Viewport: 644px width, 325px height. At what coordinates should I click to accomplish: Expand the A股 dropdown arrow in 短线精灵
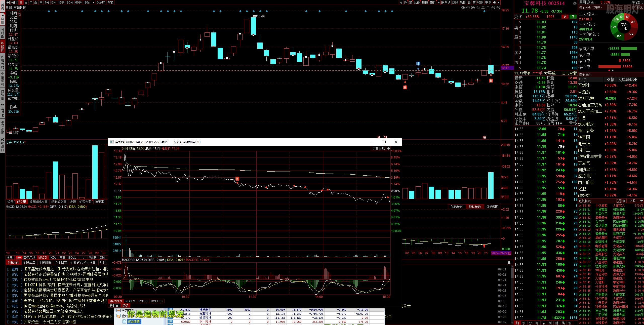click(641, 201)
